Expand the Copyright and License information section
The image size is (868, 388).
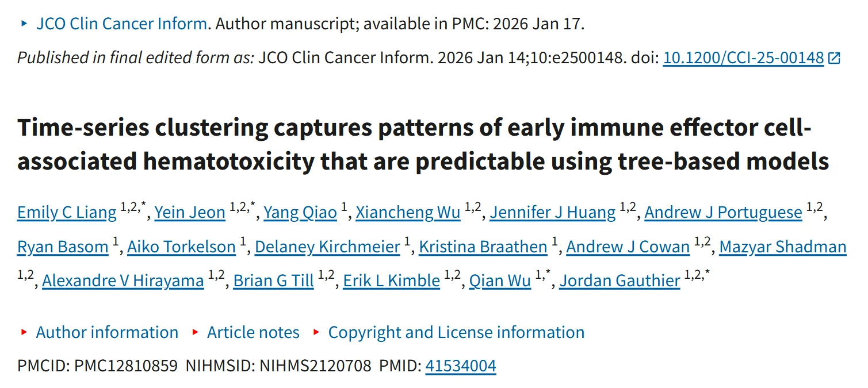coord(456,332)
